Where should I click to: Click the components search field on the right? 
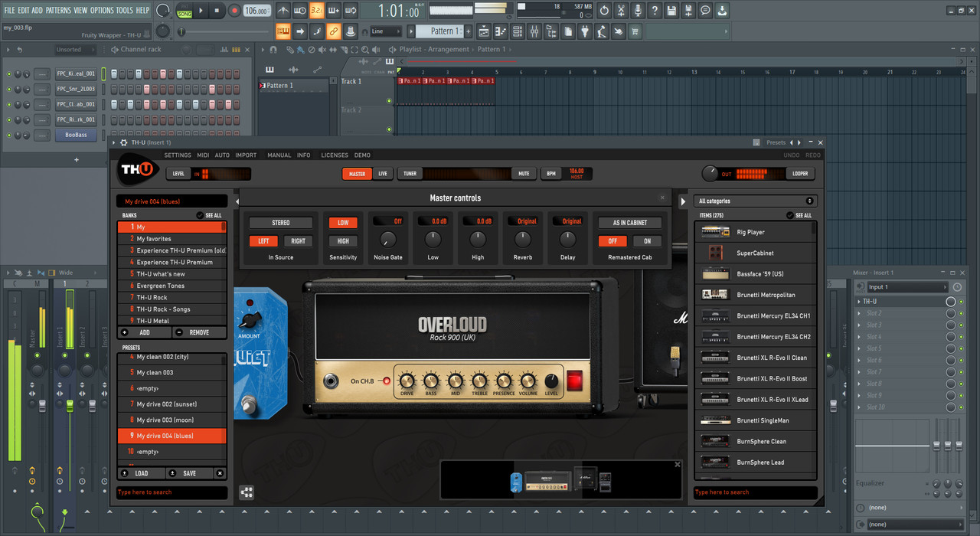point(756,492)
